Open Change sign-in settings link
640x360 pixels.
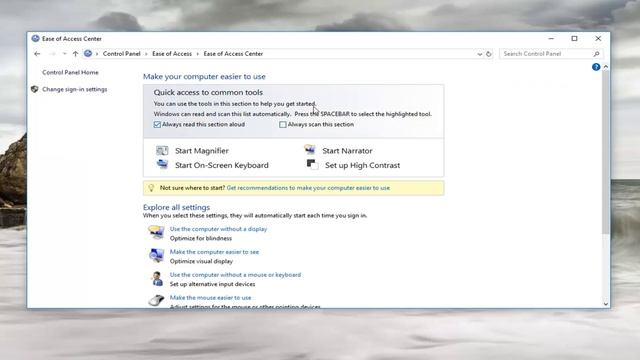pos(75,89)
